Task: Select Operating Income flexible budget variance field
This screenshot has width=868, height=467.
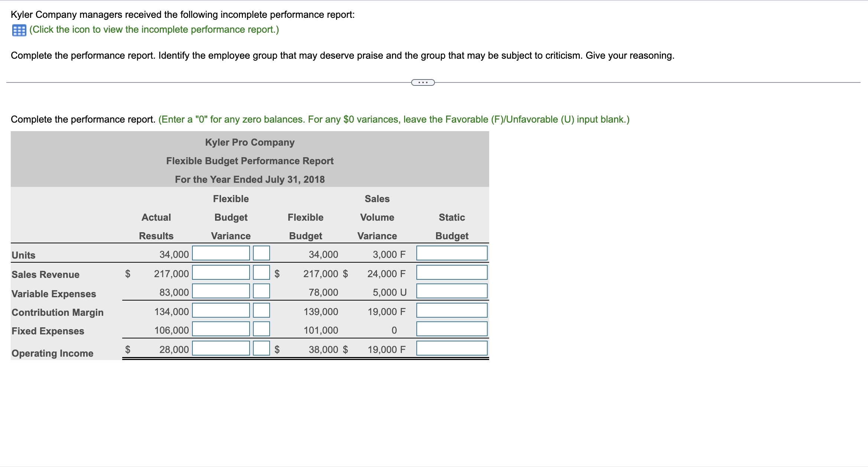Action: pyautogui.click(x=221, y=348)
